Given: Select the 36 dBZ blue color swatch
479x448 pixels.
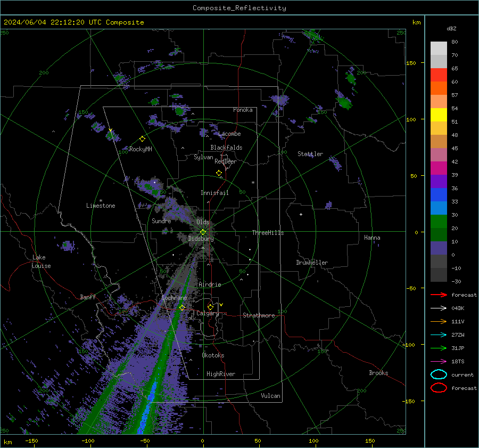Looking at the screenshot, I should point(439,194).
